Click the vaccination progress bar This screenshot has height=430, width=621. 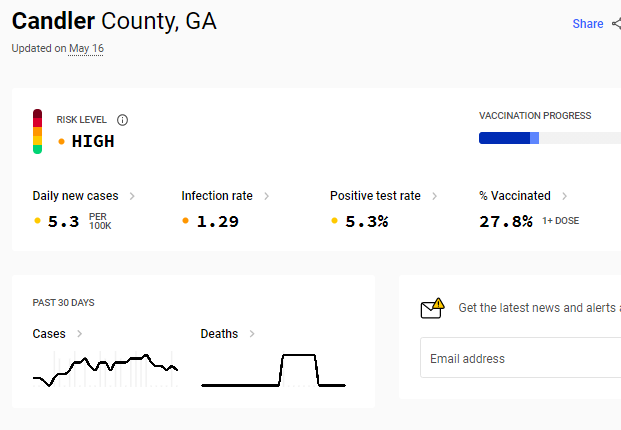(550, 138)
